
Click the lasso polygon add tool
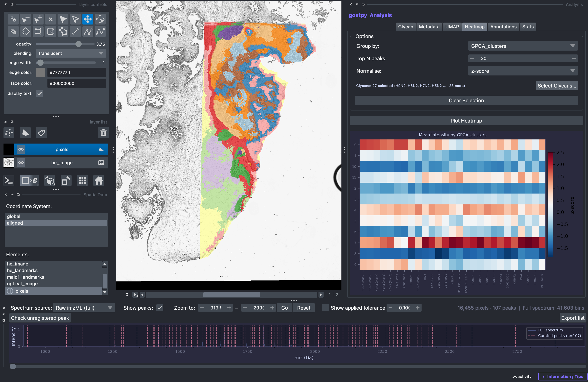(x=63, y=31)
